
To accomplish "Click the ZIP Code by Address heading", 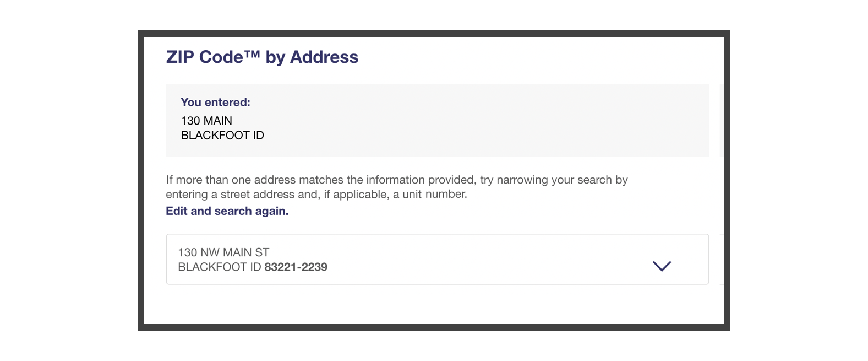I will tap(261, 57).
